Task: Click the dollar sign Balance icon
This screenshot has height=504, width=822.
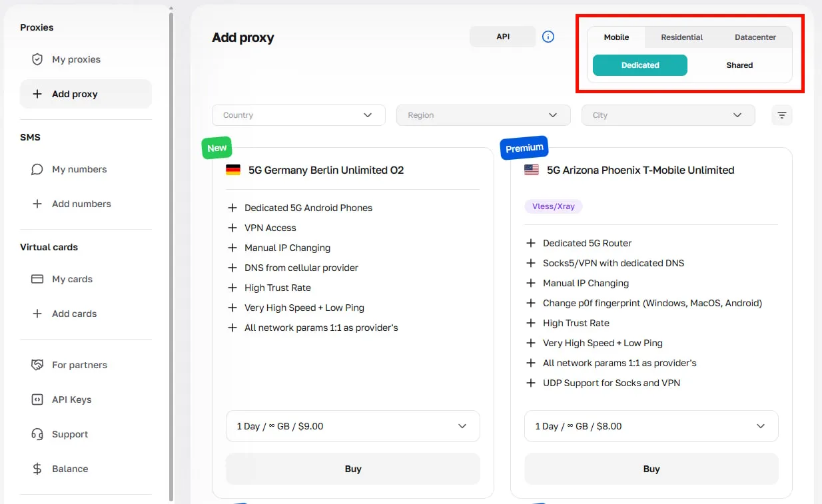Action: point(37,469)
